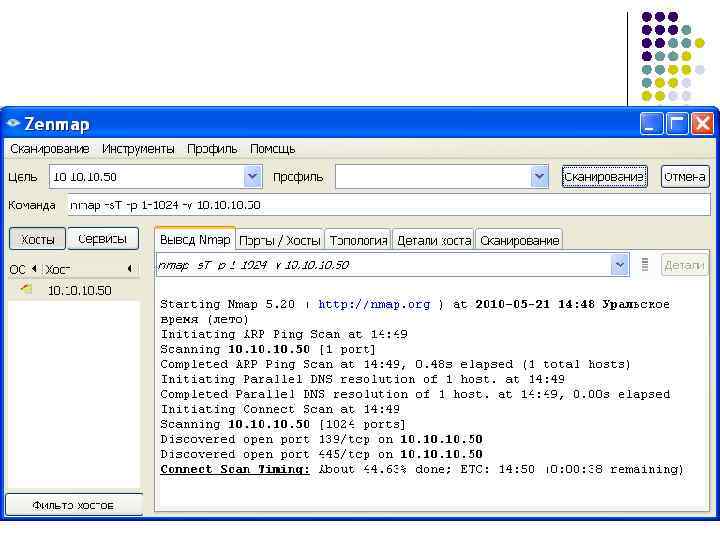Image resolution: width=720 pixels, height=540 pixels.
Task: Minimize the Zenmap window
Action: pos(651,124)
